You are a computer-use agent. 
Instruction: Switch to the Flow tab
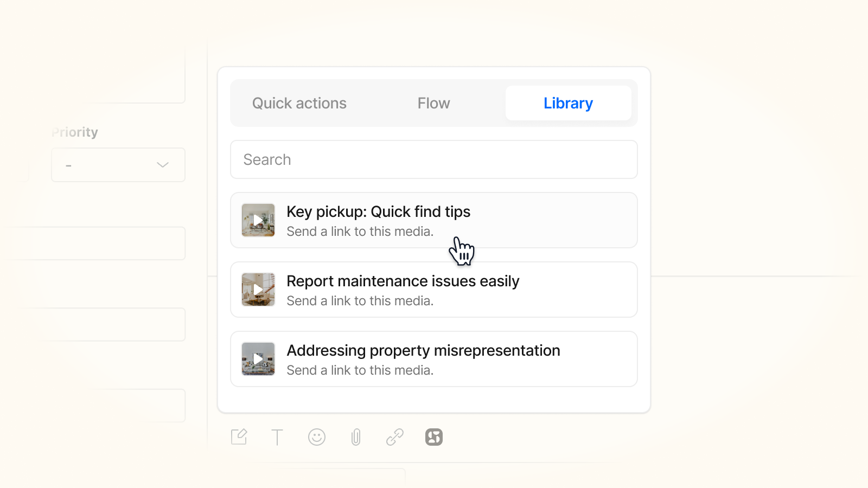tap(434, 103)
